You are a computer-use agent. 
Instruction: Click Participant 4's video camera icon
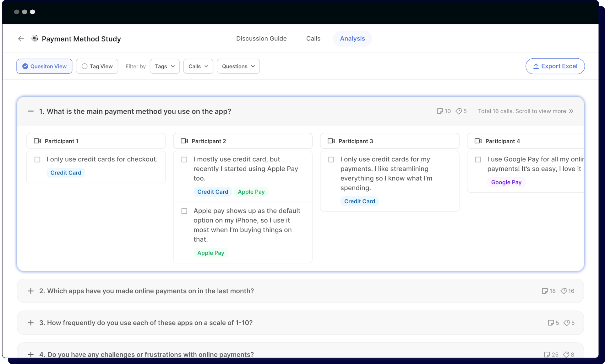pyautogui.click(x=478, y=141)
